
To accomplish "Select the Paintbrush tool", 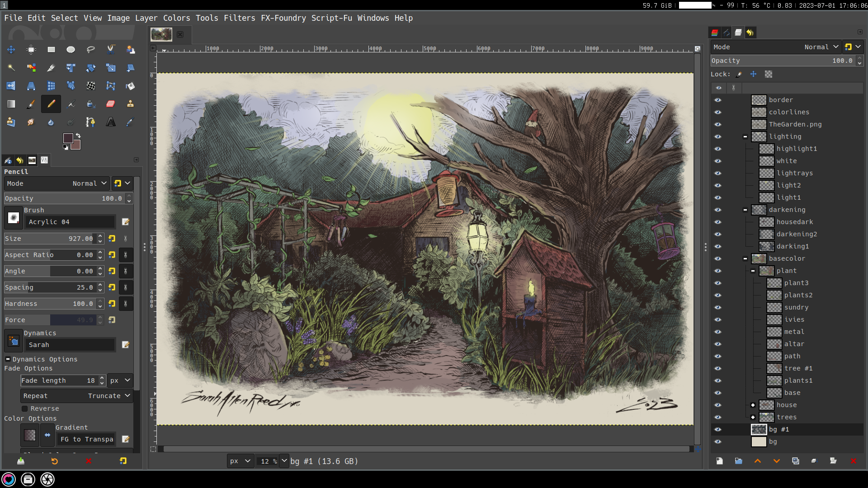I will [31, 104].
